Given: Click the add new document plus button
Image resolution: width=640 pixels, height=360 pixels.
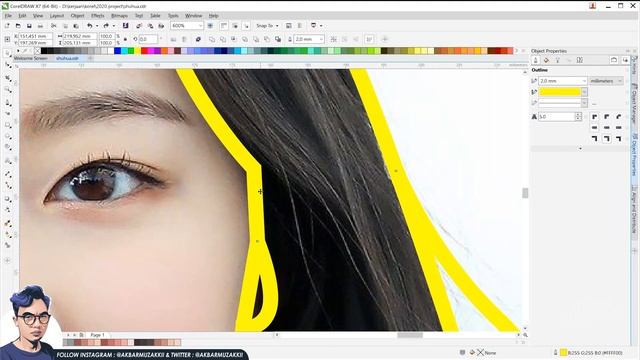Looking at the screenshot, I should coord(90,58).
